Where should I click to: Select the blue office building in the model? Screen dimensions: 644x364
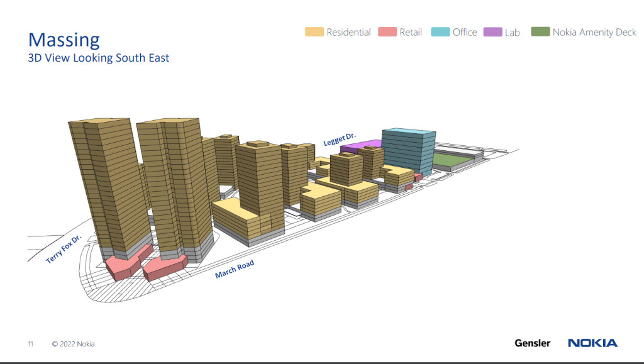pos(408,151)
